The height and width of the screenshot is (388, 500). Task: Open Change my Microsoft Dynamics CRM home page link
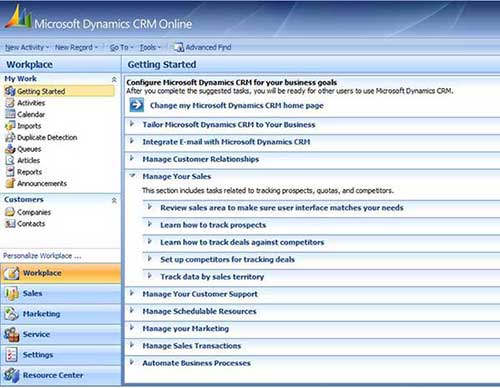coord(237,106)
